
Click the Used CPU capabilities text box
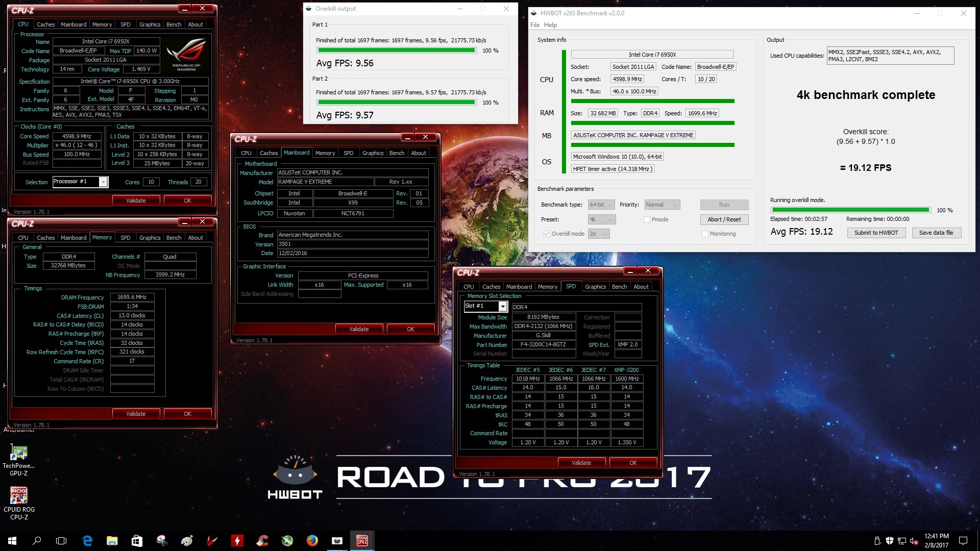890,56
